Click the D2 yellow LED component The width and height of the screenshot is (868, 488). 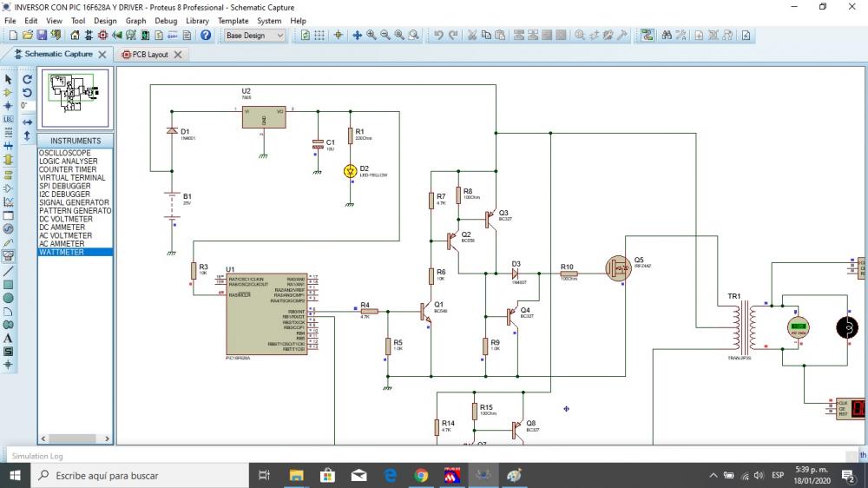coord(350,171)
